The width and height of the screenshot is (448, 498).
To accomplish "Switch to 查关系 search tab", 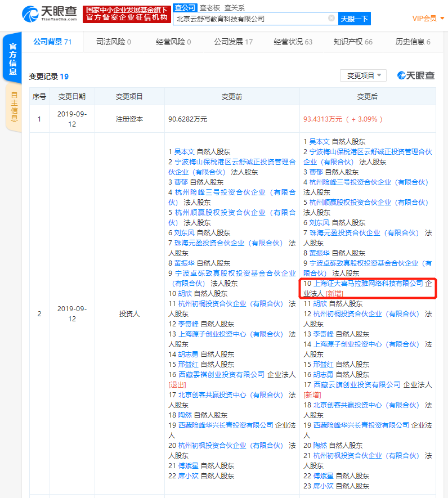I will [x=234, y=7].
